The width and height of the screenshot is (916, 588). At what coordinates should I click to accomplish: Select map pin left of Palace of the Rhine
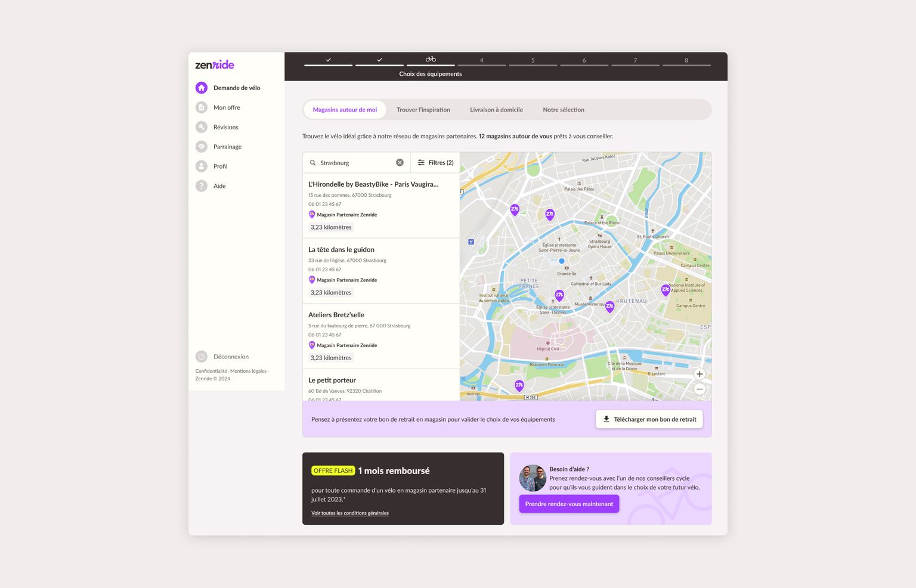tap(550, 215)
